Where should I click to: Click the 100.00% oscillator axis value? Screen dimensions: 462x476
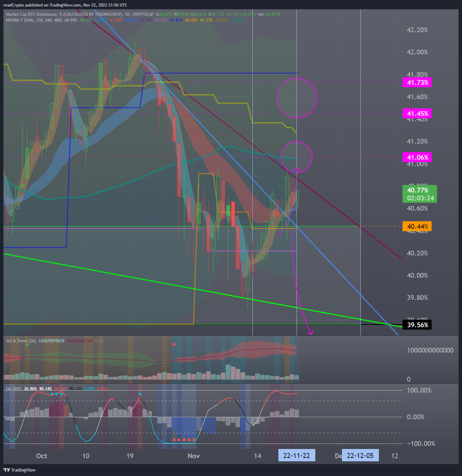click(x=419, y=390)
